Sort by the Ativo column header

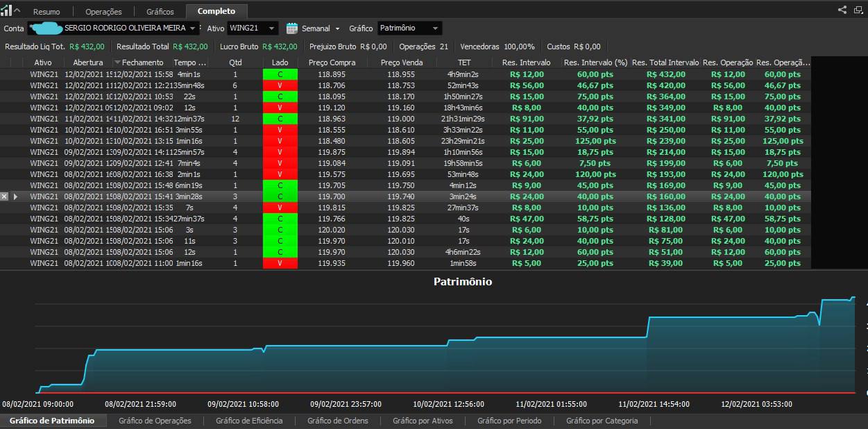pos(43,62)
